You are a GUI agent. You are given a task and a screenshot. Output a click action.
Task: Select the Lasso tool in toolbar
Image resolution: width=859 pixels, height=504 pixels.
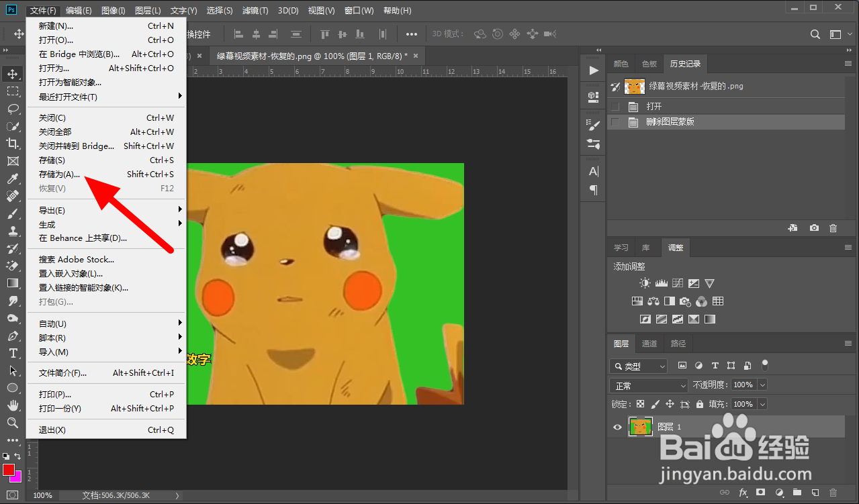click(13, 109)
